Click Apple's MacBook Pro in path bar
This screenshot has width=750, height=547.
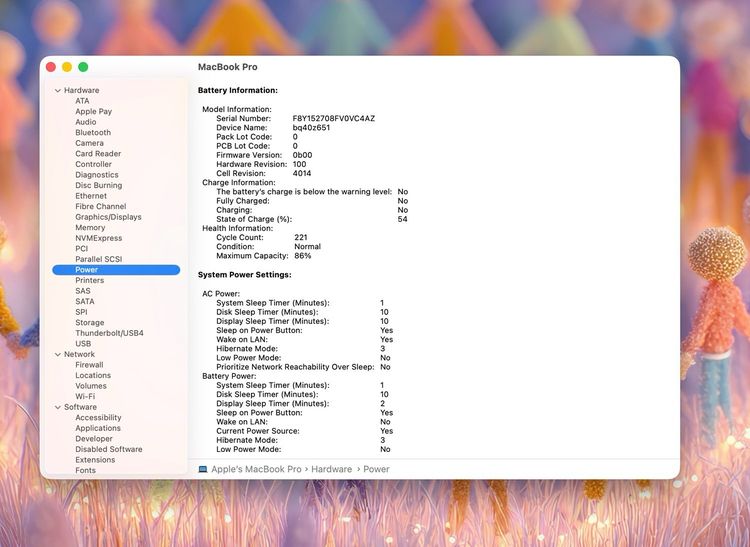pos(256,469)
